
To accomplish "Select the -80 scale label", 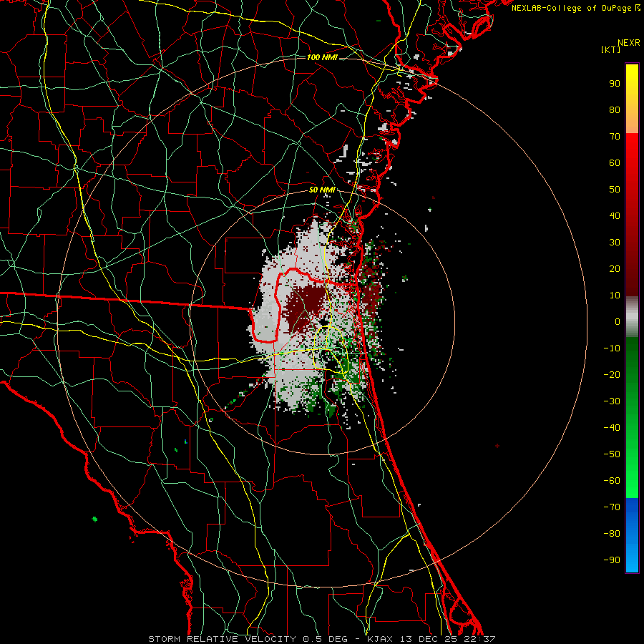I will tap(612, 534).
